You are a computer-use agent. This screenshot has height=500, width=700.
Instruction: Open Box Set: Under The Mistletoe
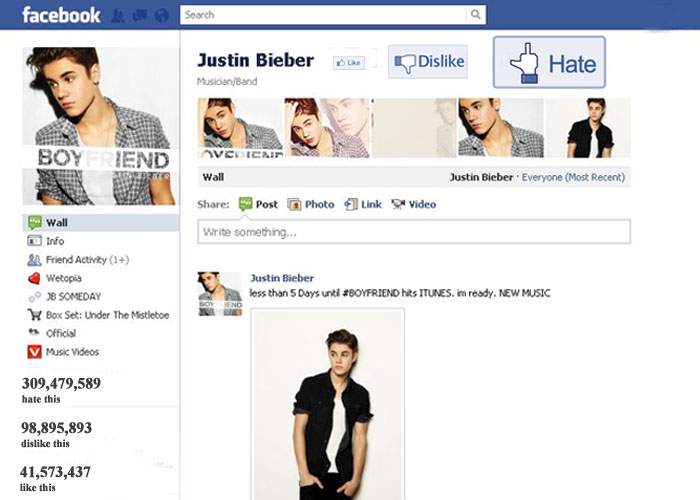(101, 315)
